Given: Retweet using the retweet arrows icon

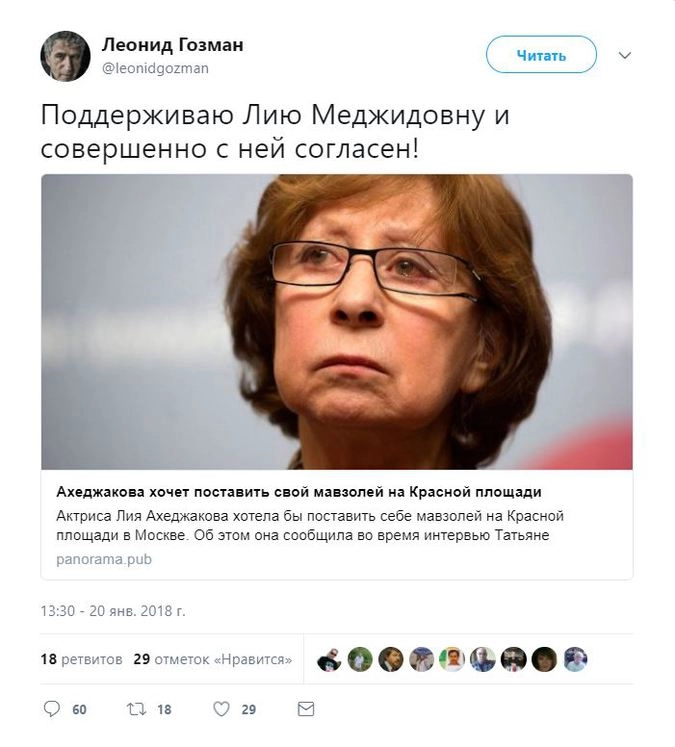Looking at the screenshot, I should click(x=136, y=709).
